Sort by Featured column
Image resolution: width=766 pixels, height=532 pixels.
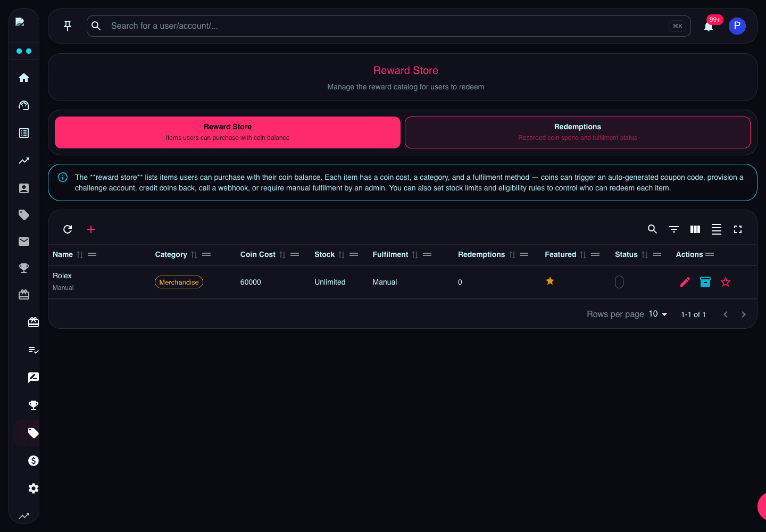583,255
